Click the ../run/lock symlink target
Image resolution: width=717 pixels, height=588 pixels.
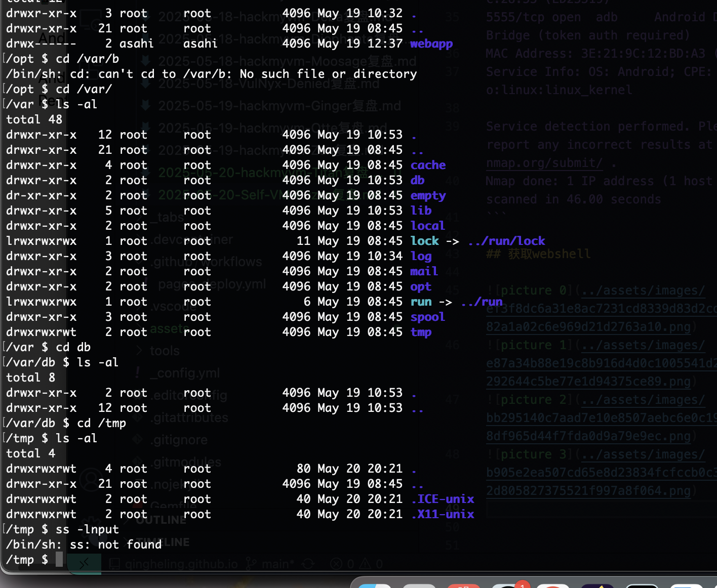pos(506,241)
